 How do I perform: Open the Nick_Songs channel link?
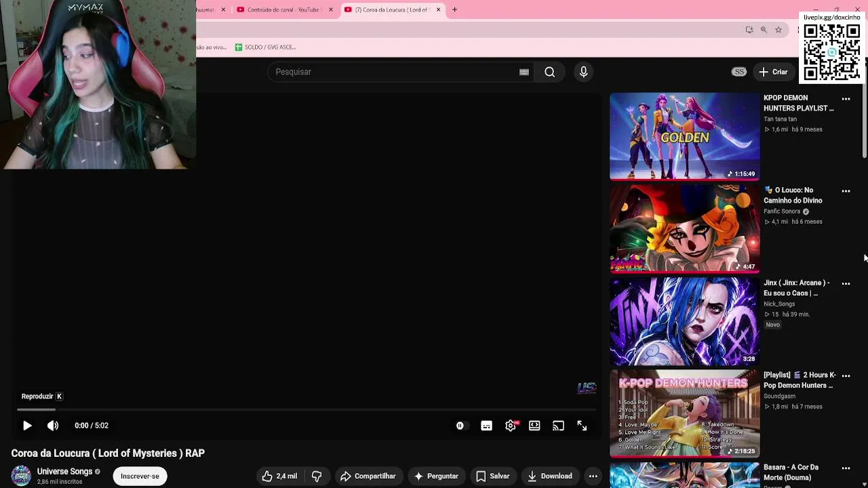pos(779,304)
